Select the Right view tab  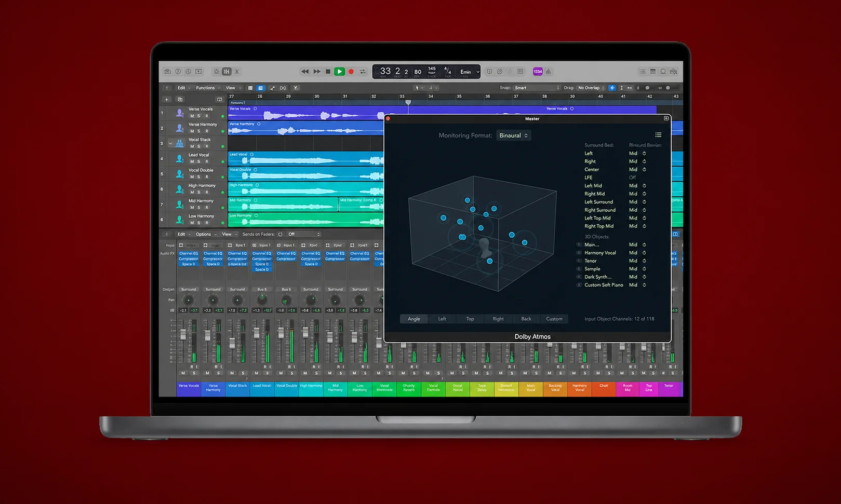(x=498, y=319)
